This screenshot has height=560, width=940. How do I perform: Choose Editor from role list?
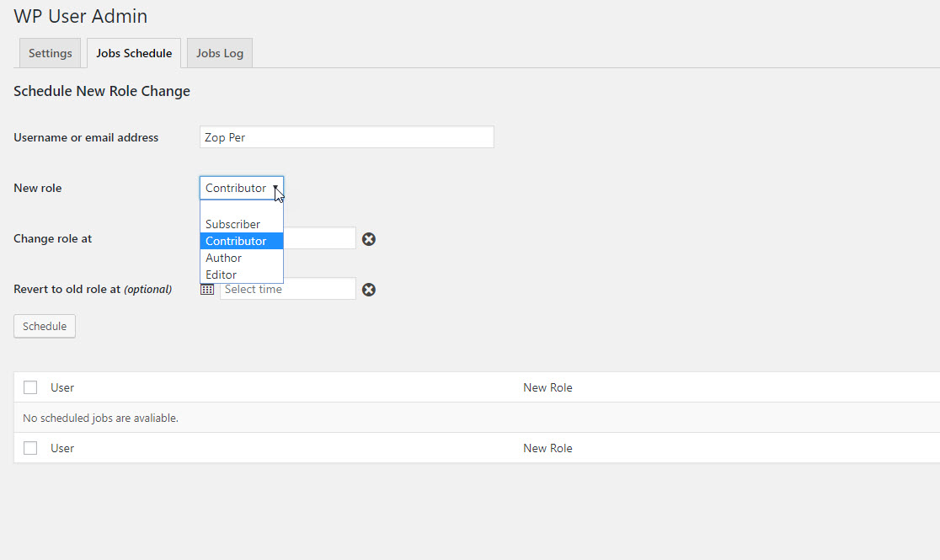[x=222, y=275]
